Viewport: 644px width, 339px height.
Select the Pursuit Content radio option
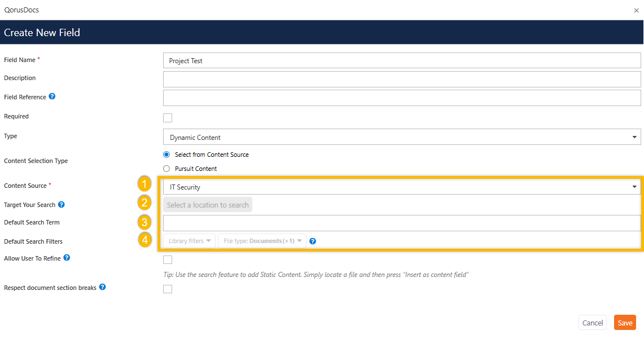pos(167,169)
